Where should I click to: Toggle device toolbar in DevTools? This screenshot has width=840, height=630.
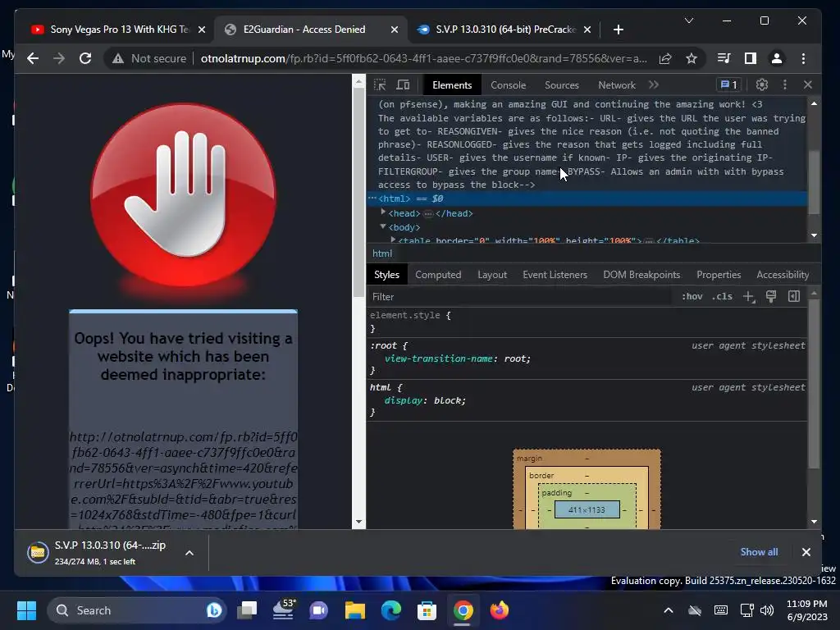click(x=403, y=84)
